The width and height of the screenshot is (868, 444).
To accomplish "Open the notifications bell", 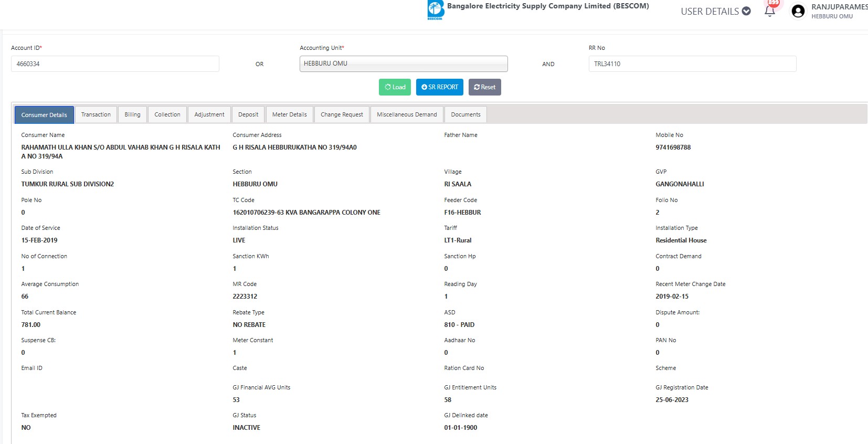I will point(770,11).
